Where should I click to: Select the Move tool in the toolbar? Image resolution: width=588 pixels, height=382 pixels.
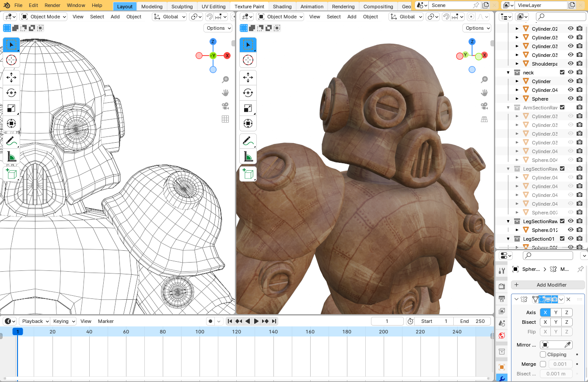(x=11, y=77)
